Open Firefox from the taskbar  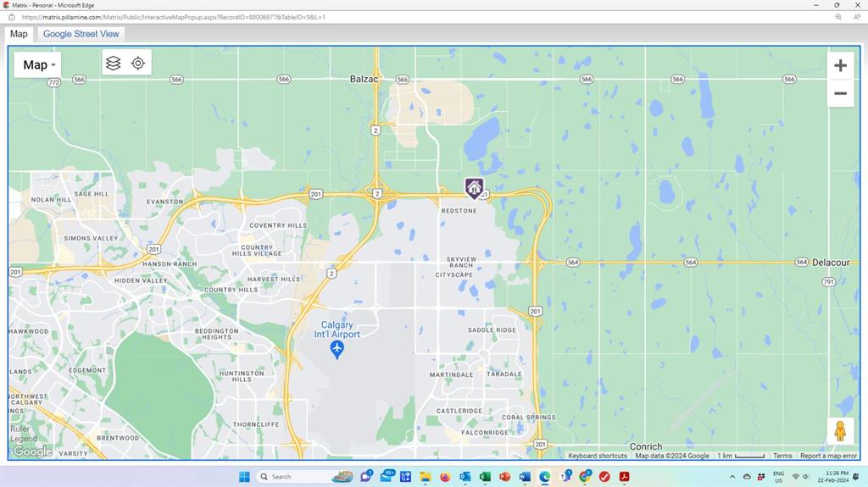[445, 477]
